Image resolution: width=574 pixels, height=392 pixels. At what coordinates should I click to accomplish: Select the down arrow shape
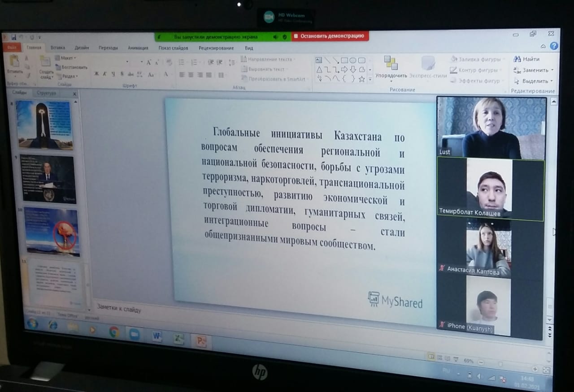[x=353, y=69]
